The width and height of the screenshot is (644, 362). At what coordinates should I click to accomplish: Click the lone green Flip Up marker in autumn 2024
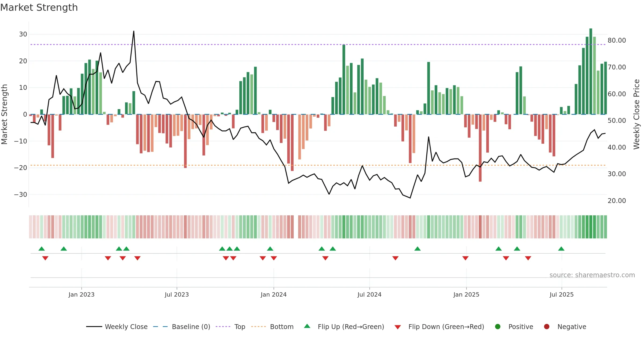tap(418, 249)
